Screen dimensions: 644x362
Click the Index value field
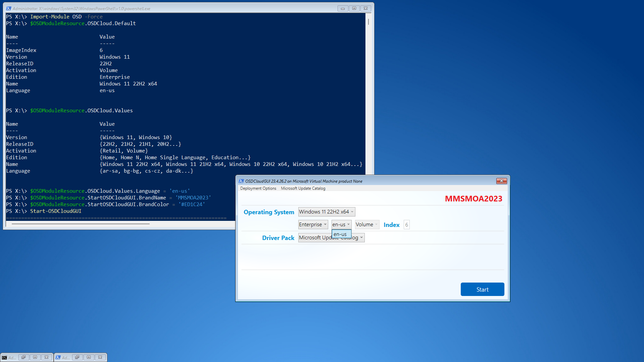tap(406, 225)
